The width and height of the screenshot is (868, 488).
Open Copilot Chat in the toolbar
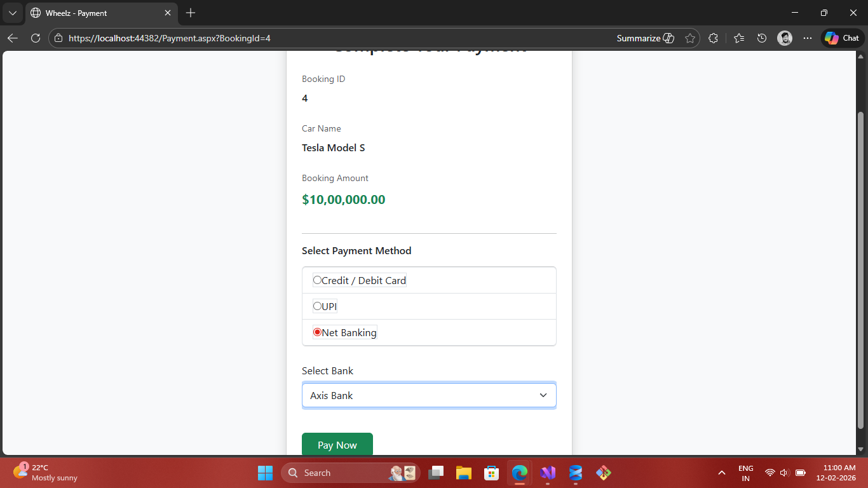(842, 38)
